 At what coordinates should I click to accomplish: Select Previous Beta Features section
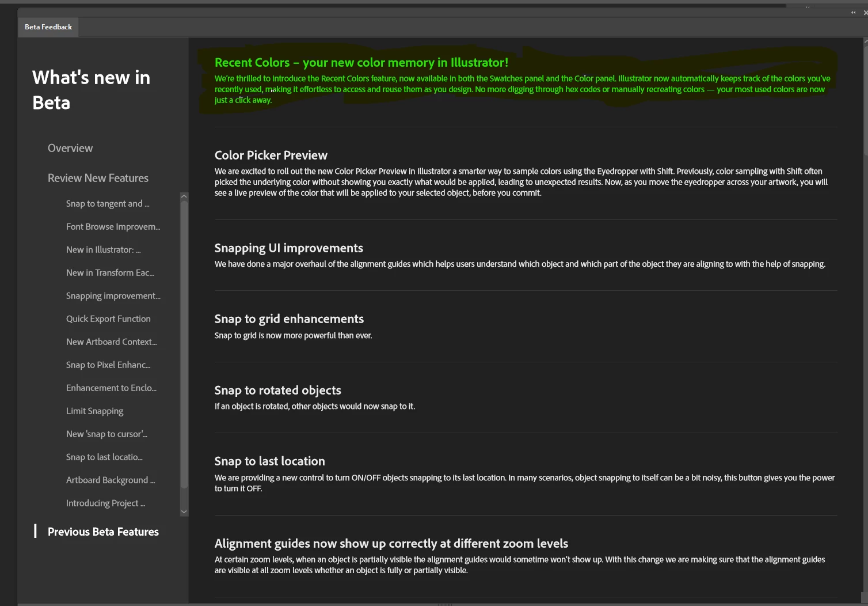point(103,532)
